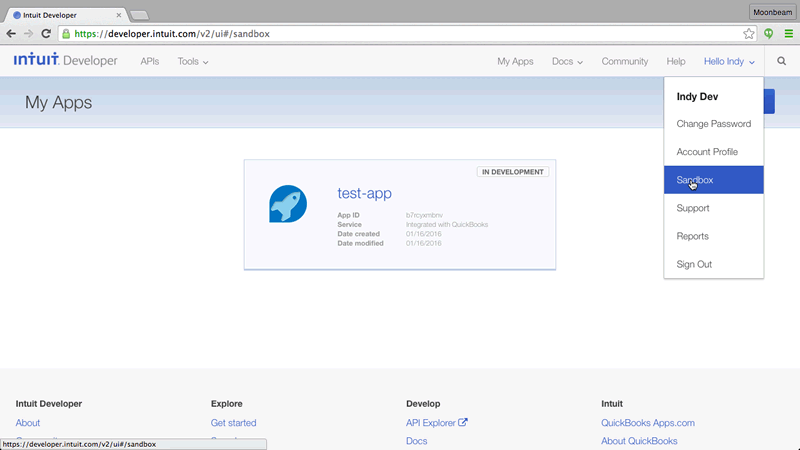Select Account Profile from menu

[714, 152]
